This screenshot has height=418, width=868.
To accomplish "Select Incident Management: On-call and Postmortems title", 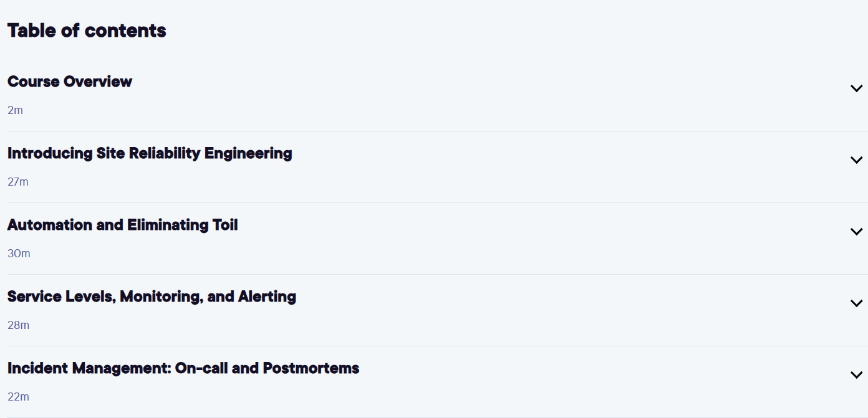I will coord(183,368).
